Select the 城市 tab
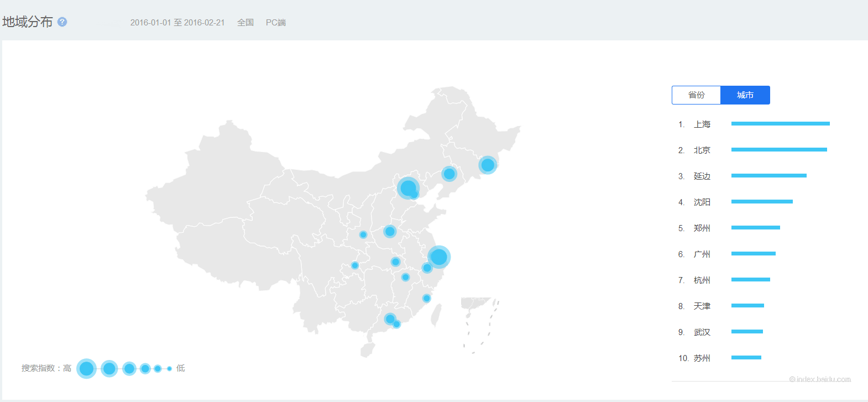The width and height of the screenshot is (868, 402). click(745, 95)
